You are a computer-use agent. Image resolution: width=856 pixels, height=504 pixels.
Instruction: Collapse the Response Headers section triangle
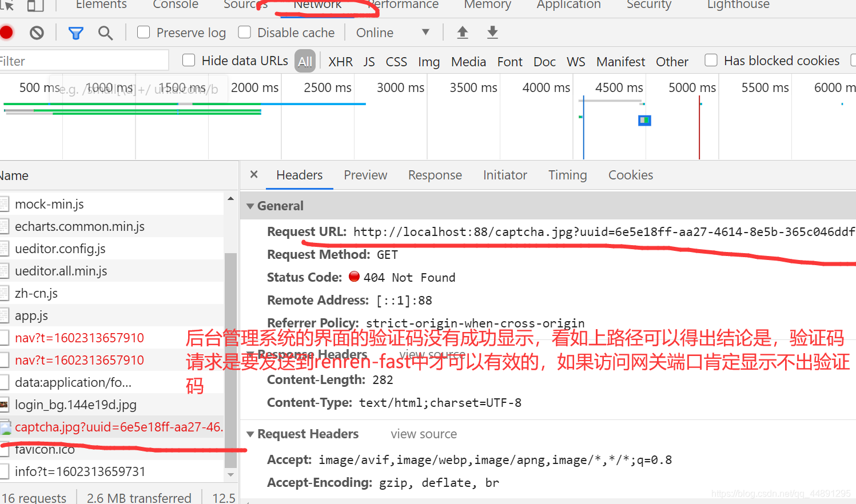tap(250, 354)
